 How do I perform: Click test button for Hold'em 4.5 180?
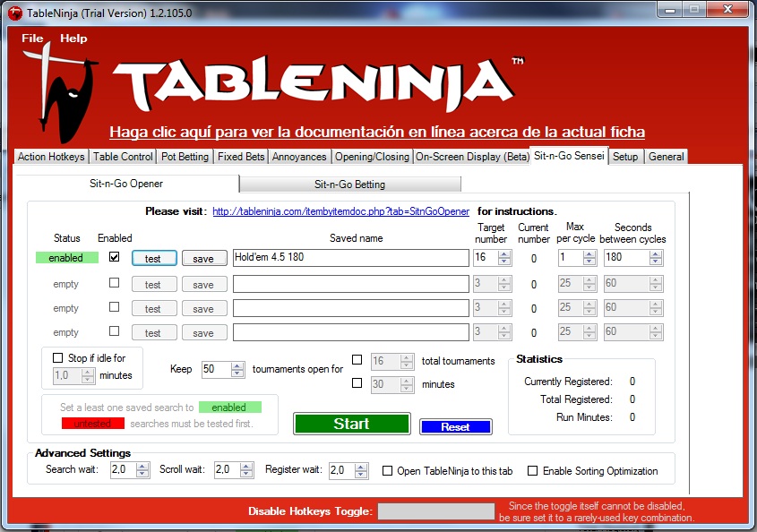[154, 258]
